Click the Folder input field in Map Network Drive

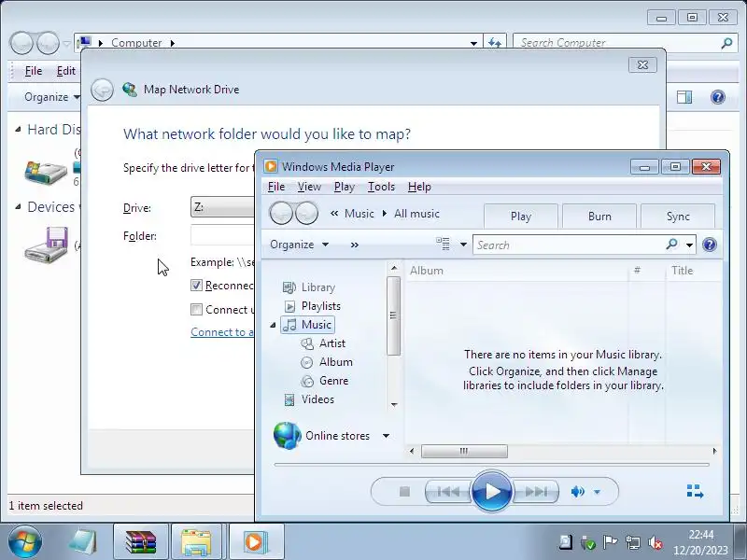222,235
